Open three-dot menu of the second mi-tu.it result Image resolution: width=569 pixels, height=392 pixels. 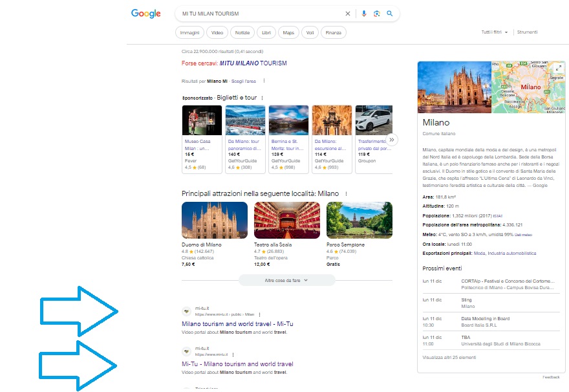click(x=233, y=354)
